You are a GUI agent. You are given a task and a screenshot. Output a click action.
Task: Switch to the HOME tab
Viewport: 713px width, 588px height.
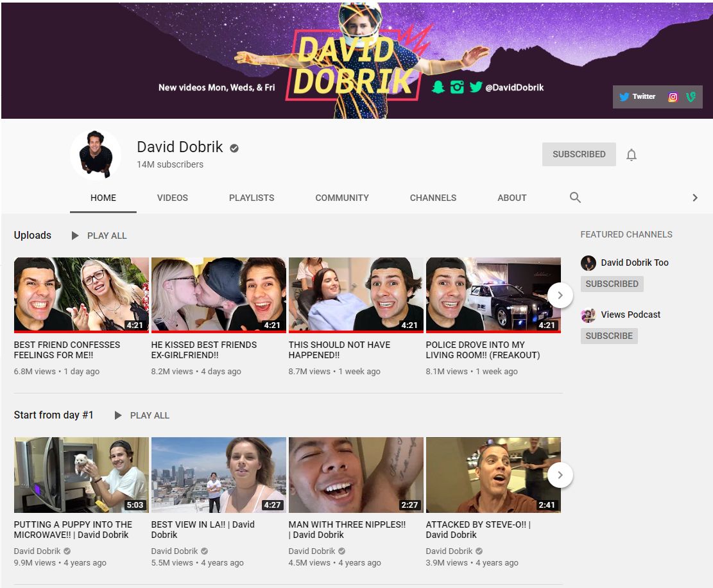click(103, 198)
